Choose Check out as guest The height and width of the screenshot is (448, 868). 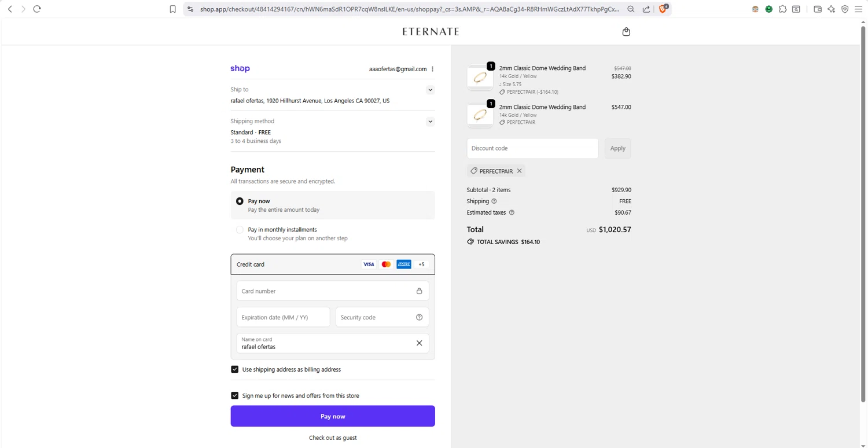(x=333, y=438)
